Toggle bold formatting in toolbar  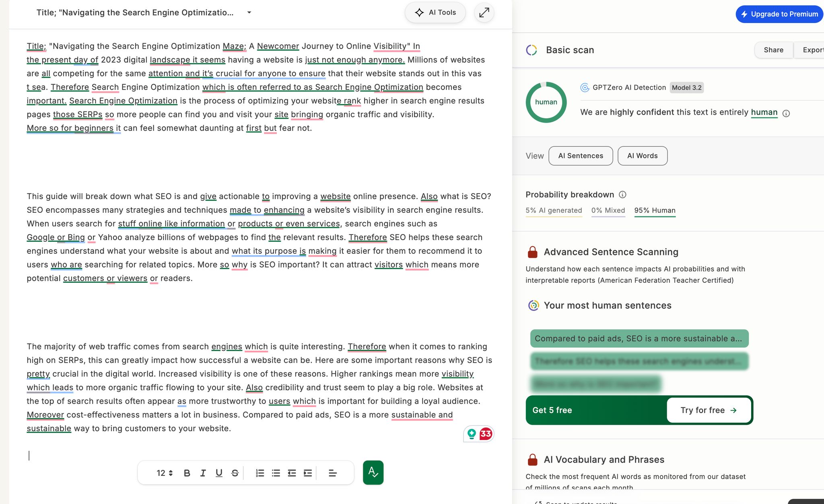pos(187,473)
